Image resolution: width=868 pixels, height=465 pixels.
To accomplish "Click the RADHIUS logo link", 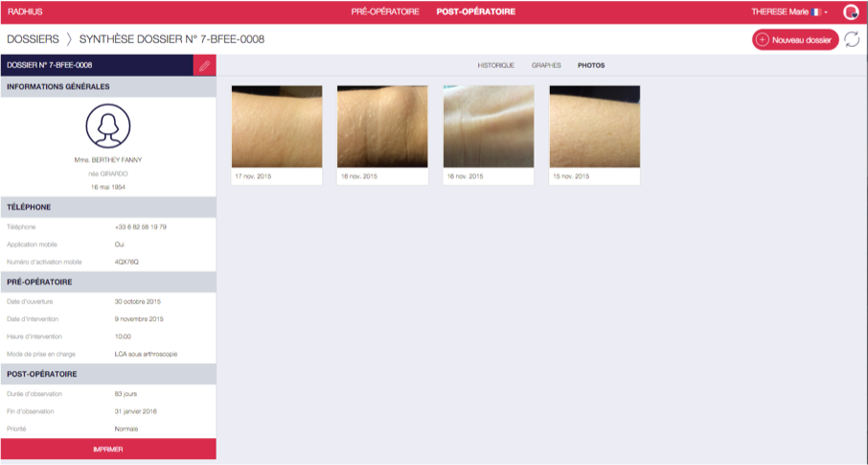I will pyautogui.click(x=25, y=12).
